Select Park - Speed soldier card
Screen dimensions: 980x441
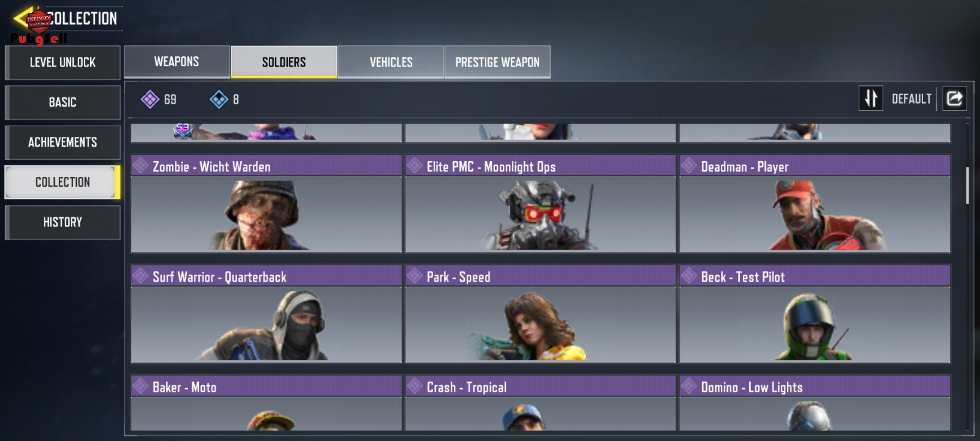tap(540, 314)
